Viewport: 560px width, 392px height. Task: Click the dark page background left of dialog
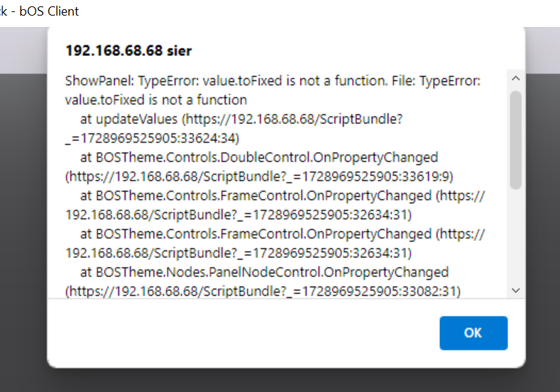[x=23, y=213]
